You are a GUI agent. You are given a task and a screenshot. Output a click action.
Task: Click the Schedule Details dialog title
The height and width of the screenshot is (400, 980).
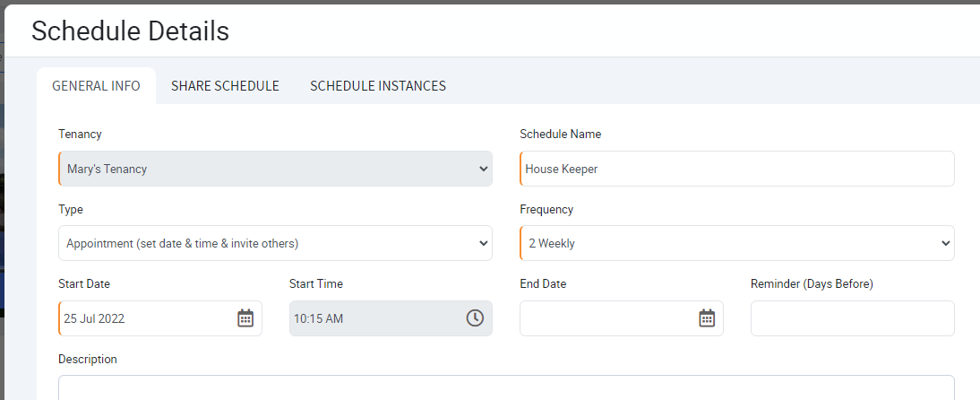click(x=130, y=30)
